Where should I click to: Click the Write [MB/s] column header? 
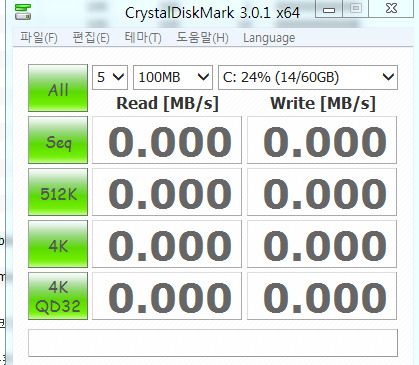(323, 103)
